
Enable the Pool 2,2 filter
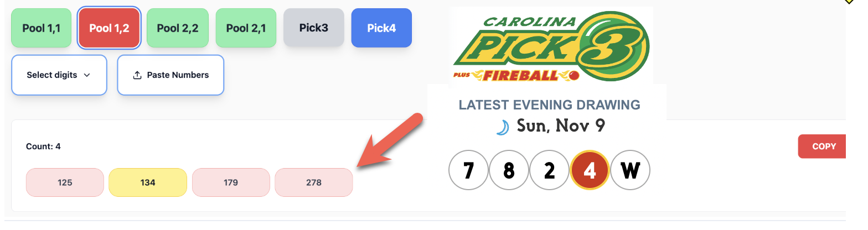pyautogui.click(x=177, y=28)
